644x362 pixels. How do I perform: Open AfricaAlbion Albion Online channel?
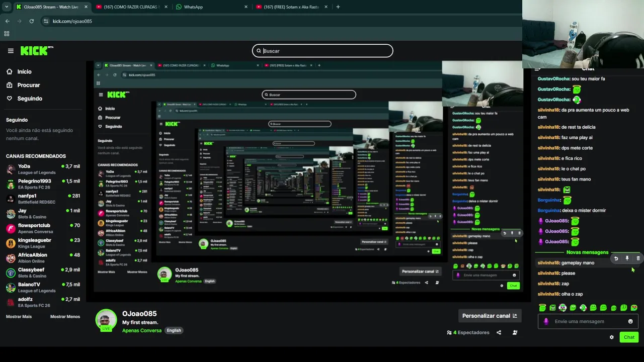[x=43, y=258]
